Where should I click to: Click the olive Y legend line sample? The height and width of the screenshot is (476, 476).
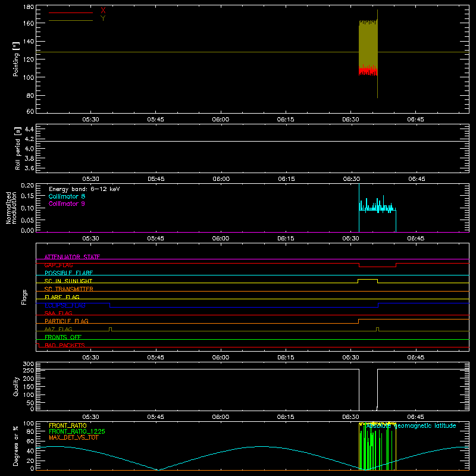[x=70, y=20]
